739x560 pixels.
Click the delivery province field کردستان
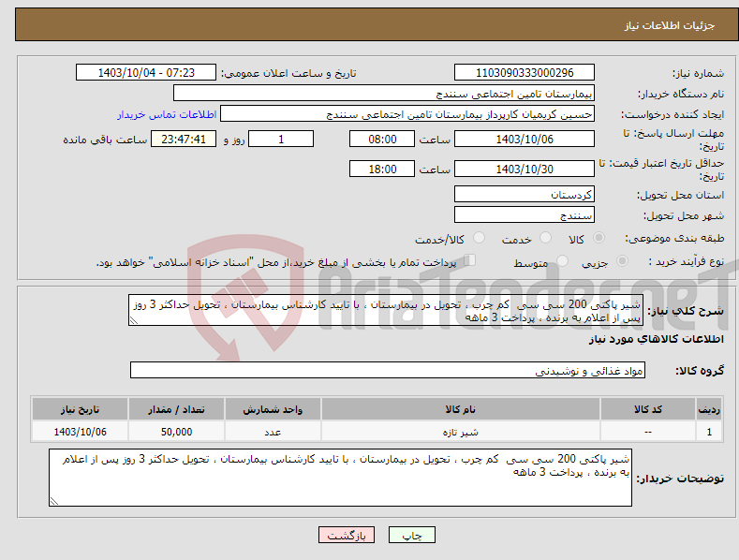click(x=525, y=194)
